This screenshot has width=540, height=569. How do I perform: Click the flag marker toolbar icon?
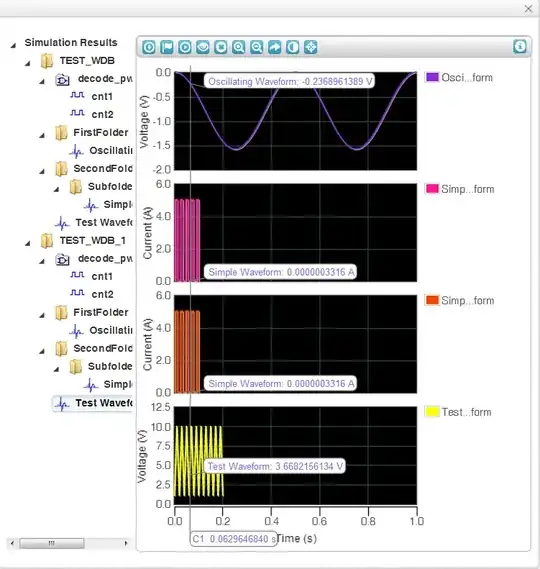167,47
